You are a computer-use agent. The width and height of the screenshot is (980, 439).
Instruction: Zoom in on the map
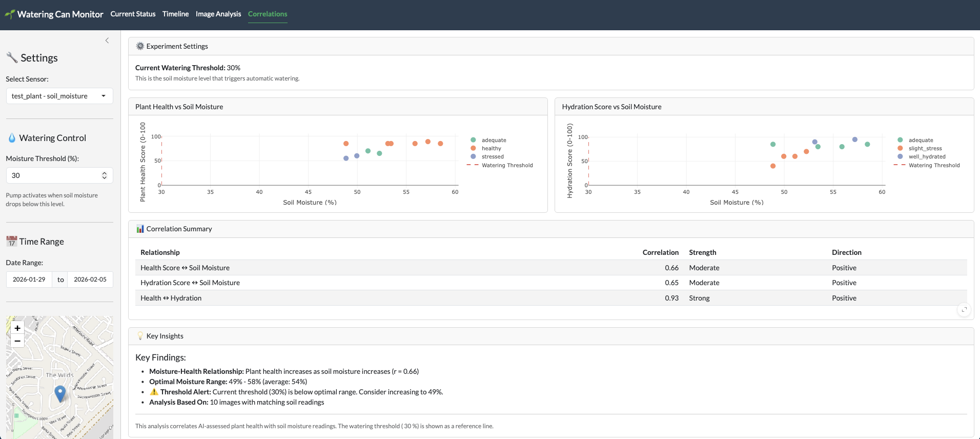(17, 328)
